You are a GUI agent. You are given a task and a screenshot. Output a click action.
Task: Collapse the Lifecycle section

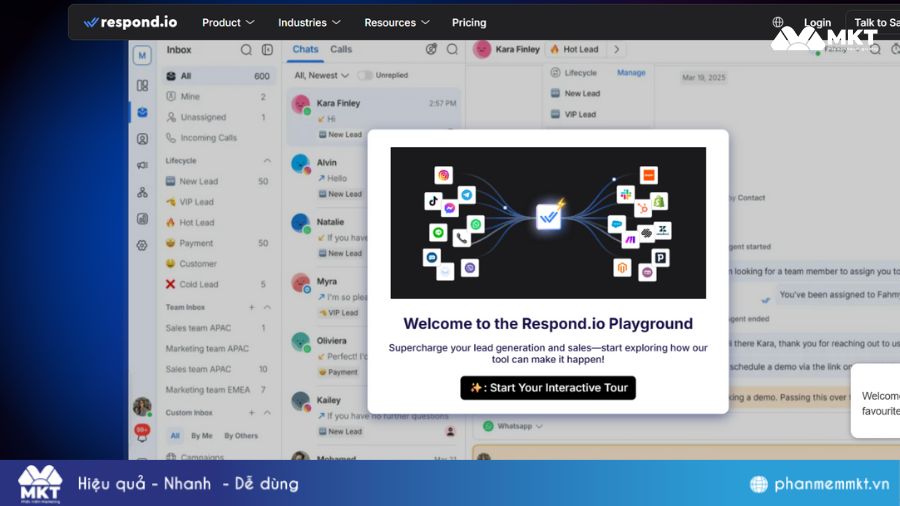click(x=267, y=161)
